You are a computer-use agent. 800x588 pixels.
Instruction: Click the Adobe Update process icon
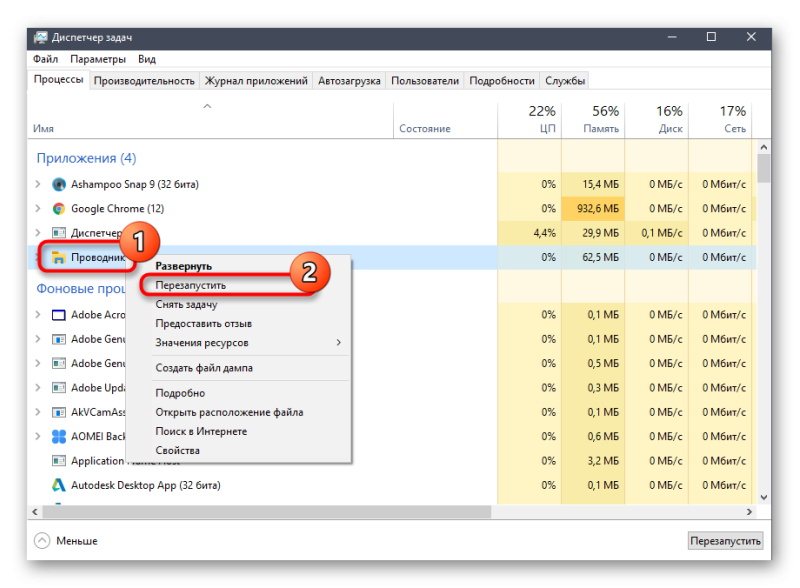[x=59, y=388]
